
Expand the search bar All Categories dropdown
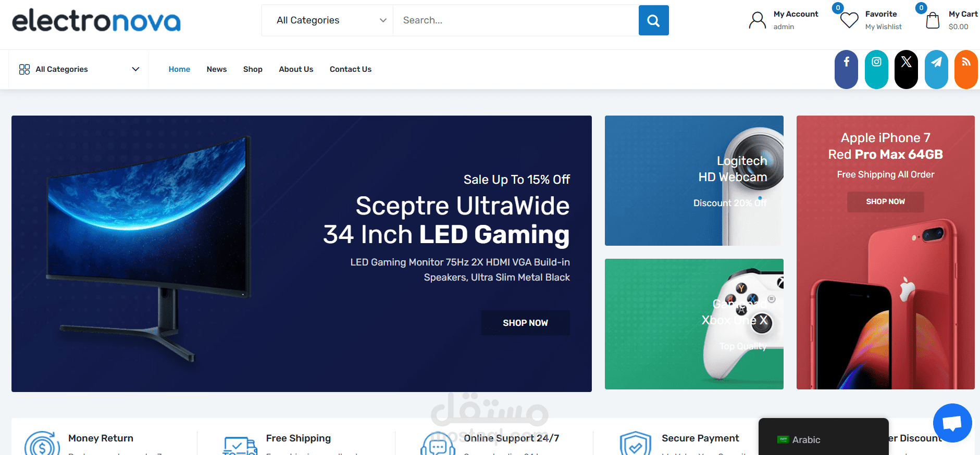(x=327, y=20)
